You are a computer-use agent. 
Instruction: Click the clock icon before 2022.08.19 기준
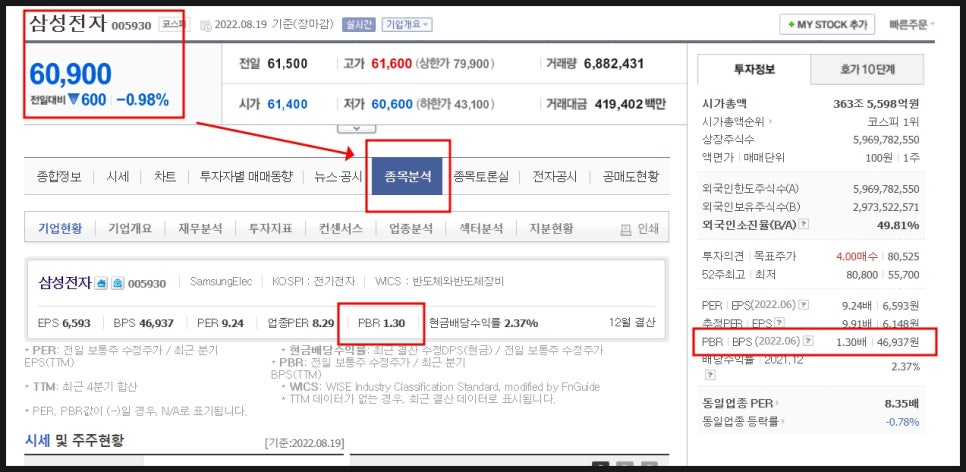pyautogui.click(x=205, y=25)
